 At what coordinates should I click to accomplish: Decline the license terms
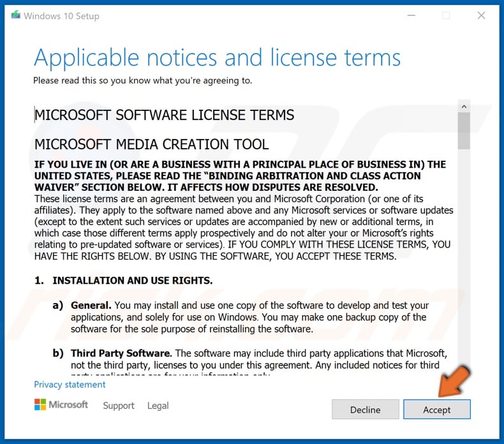(x=365, y=410)
